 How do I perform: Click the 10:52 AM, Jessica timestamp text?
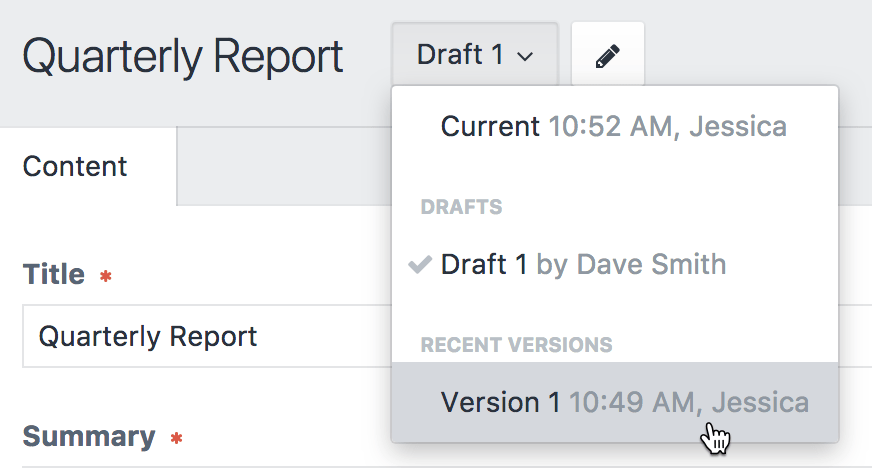click(x=668, y=127)
